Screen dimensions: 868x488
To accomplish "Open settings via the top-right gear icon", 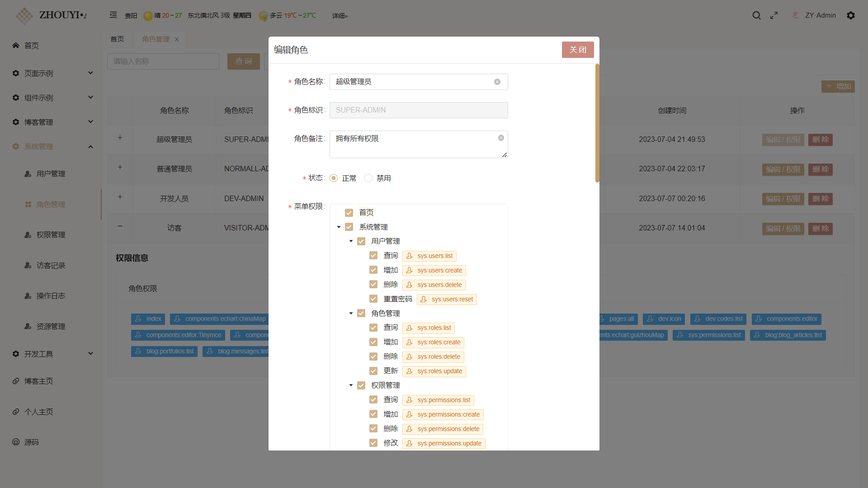I will (851, 15).
